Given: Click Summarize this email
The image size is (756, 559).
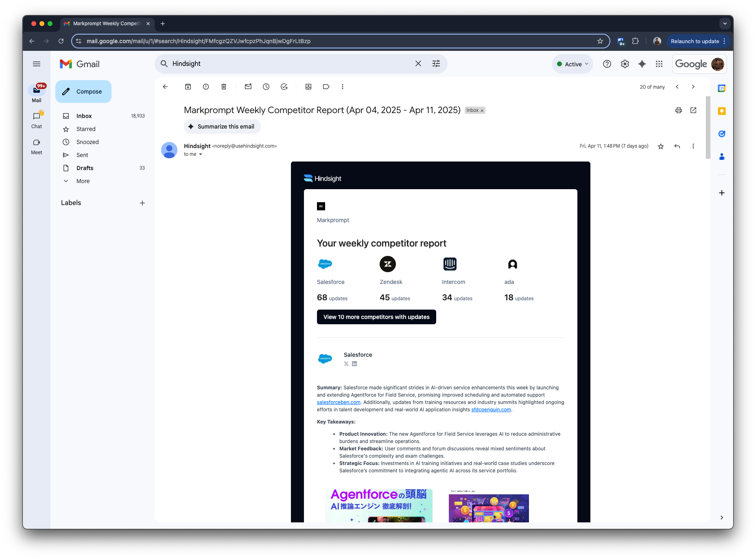Looking at the screenshot, I should pos(222,127).
